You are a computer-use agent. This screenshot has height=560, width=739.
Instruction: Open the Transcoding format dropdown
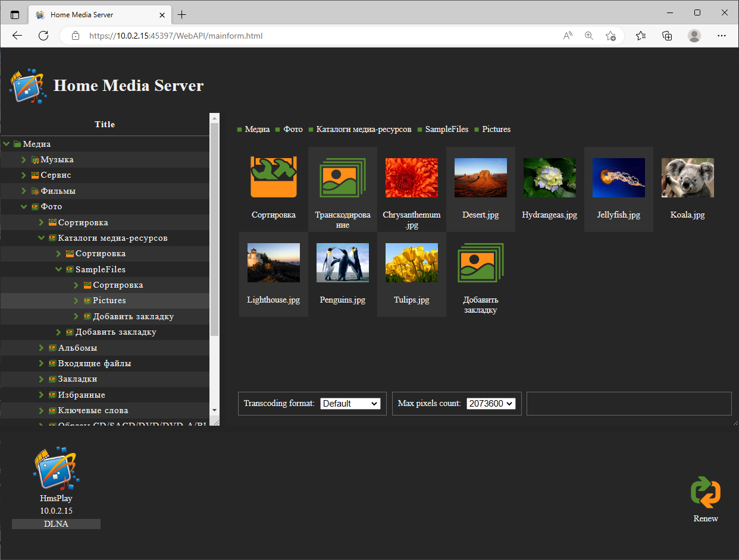tap(350, 404)
